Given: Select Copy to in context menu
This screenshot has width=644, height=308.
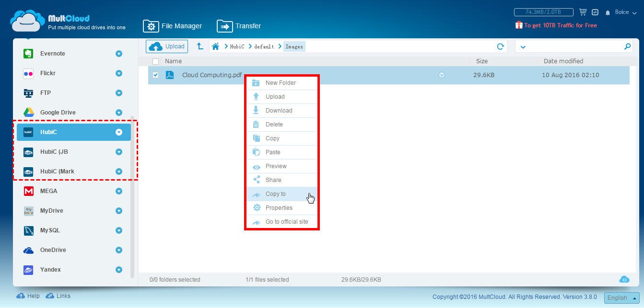Looking at the screenshot, I should tap(281, 194).
